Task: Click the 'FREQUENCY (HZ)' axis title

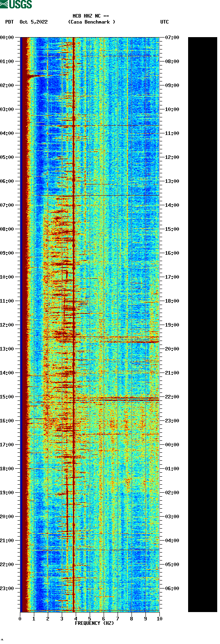Action: 94,623
